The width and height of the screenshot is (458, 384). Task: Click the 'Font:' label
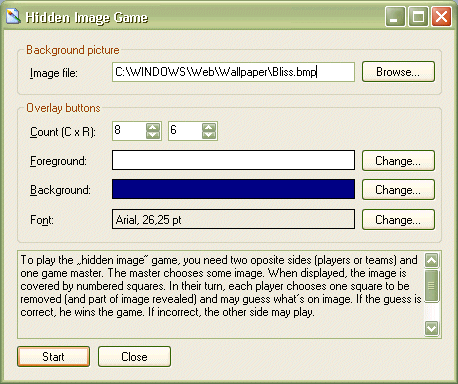tap(42, 220)
